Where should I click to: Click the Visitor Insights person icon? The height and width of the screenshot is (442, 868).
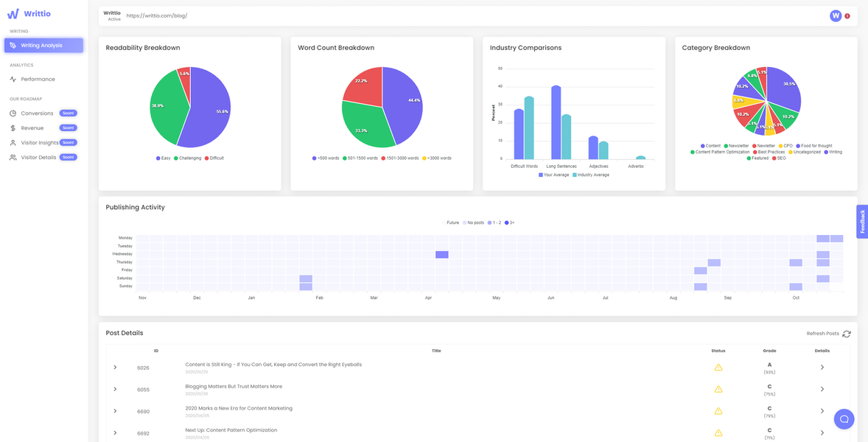13,142
